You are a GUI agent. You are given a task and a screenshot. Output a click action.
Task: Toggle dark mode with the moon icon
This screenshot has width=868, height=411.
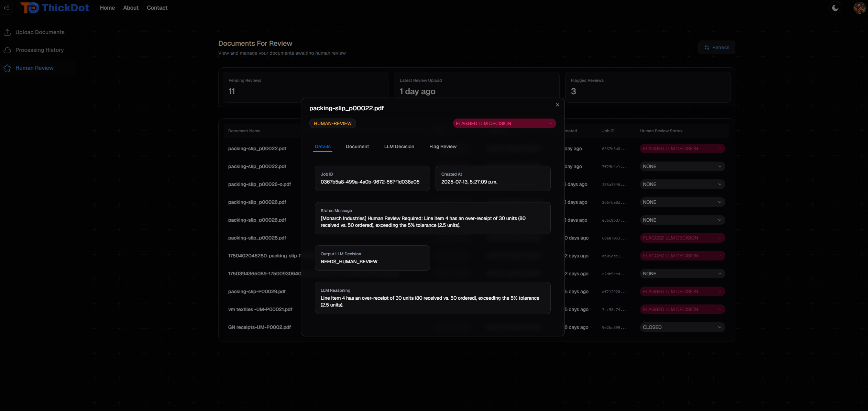click(835, 8)
